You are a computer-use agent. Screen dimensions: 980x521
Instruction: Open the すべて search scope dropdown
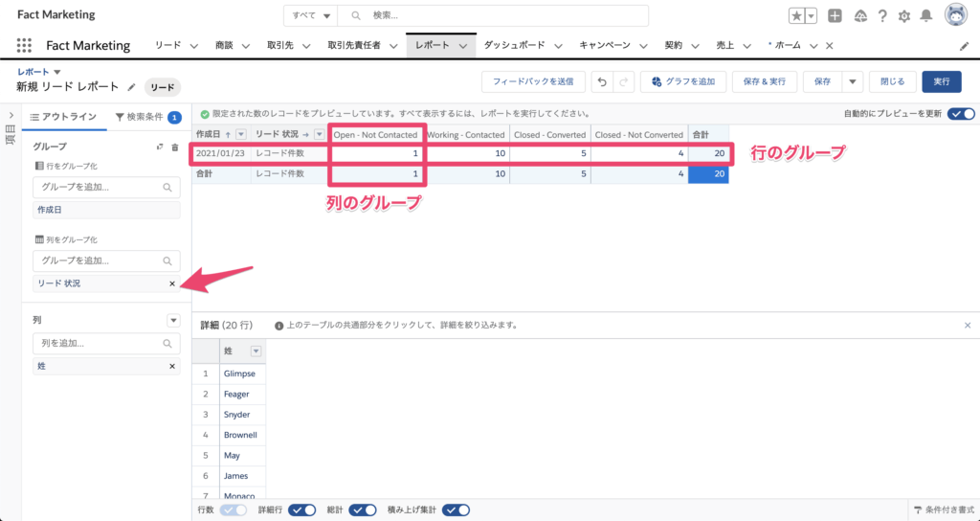tap(311, 15)
